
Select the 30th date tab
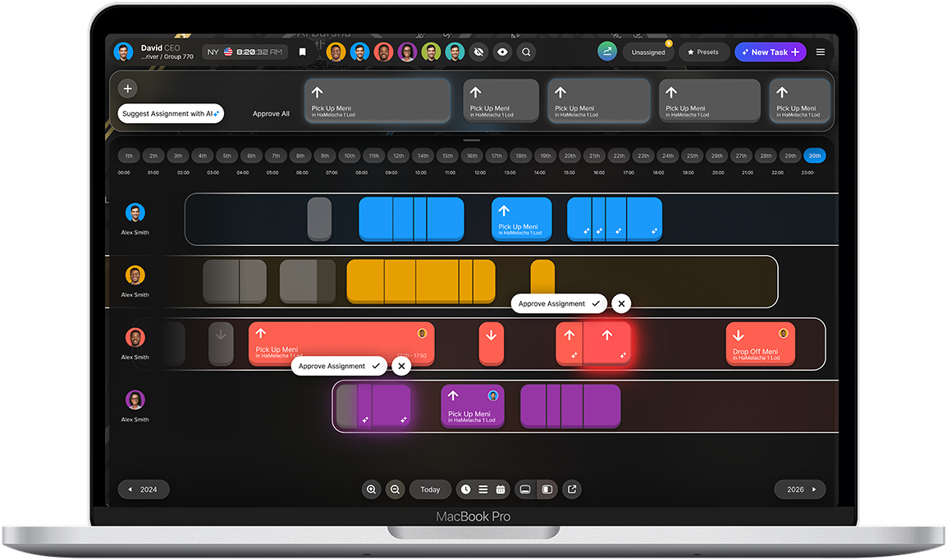[x=814, y=155]
